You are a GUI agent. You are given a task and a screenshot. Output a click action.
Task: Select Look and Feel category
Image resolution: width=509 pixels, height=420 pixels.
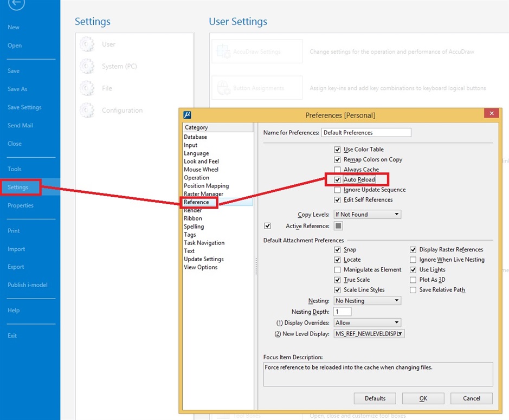tap(201, 161)
